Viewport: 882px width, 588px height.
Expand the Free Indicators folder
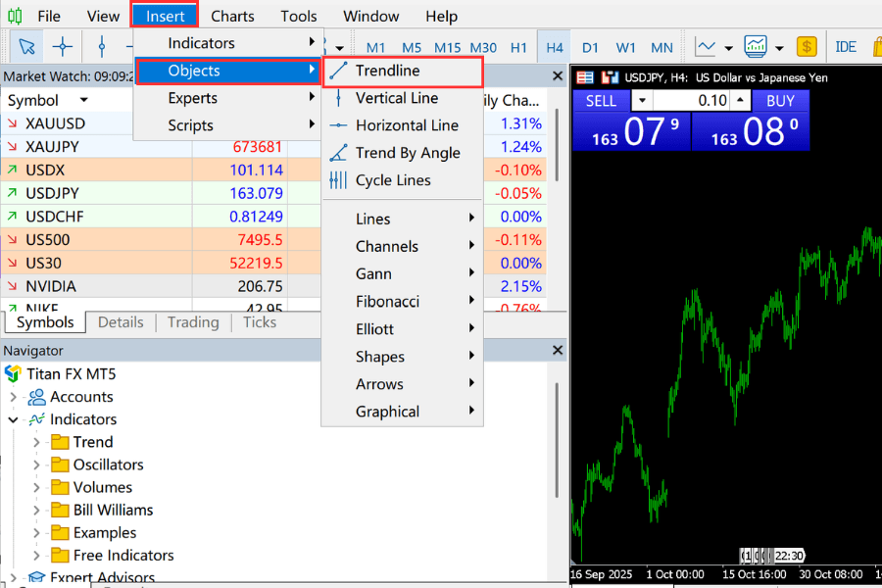coord(36,556)
